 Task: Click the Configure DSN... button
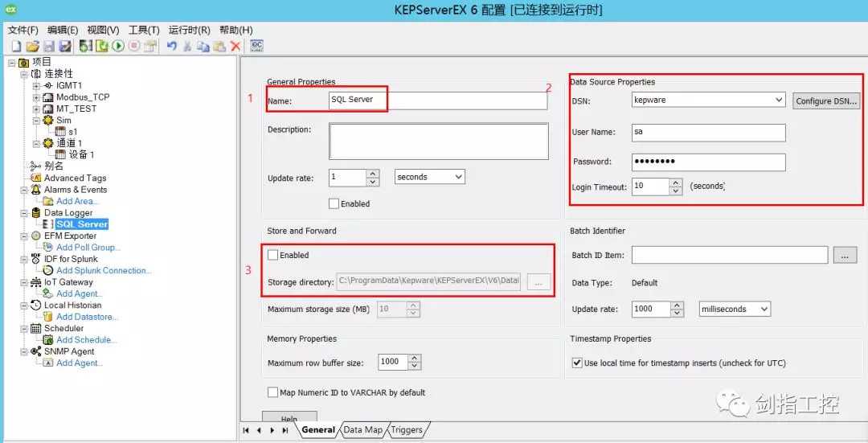pyautogui.click(x=826, y=101)
